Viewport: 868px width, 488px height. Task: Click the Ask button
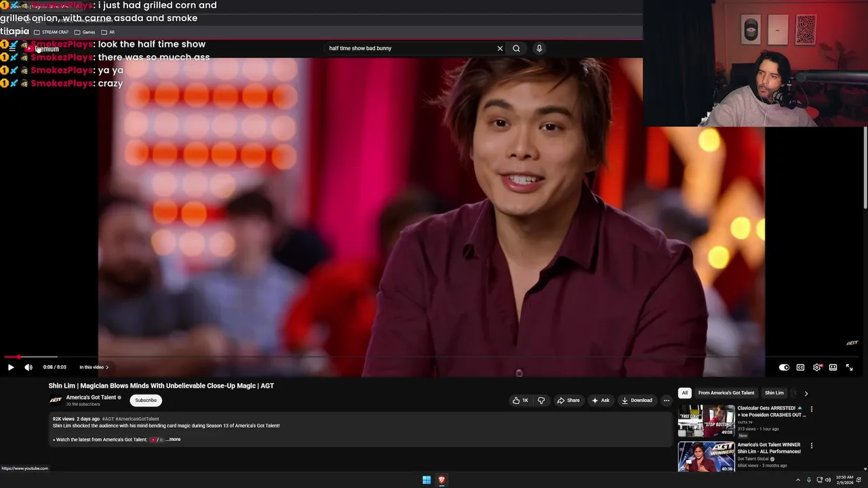click(x=600, y=401)
